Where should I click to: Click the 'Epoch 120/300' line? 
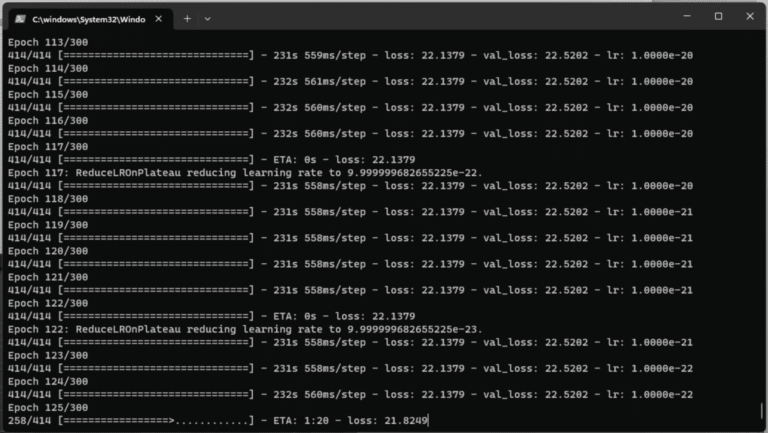tap(48, 251)
